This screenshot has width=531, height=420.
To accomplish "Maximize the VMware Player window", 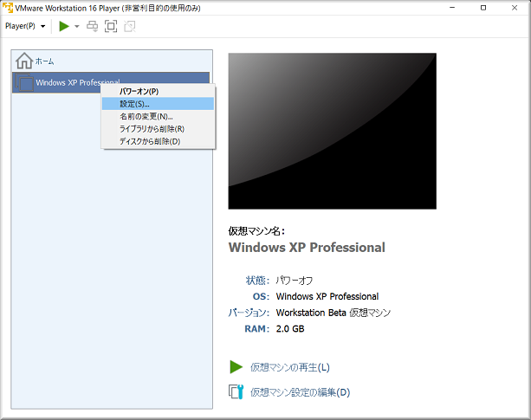I will click(483, 8).
